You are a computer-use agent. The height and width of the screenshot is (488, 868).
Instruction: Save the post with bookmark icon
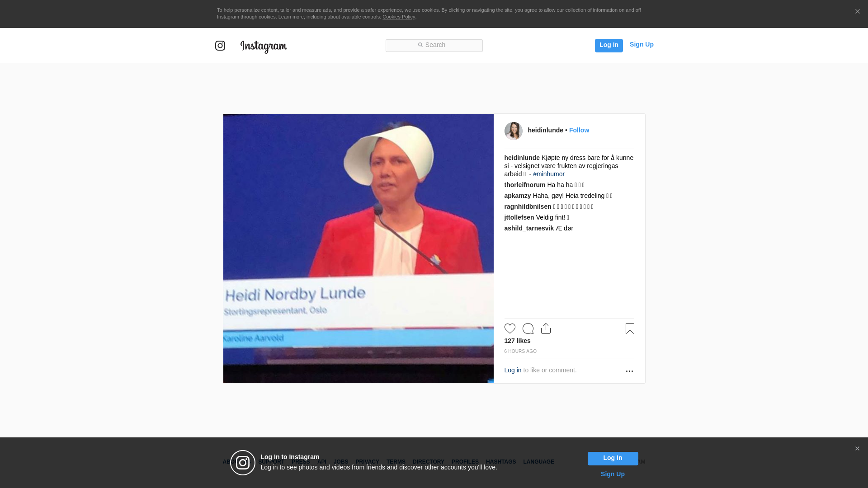pyautogui.click(x=630, y=328)
